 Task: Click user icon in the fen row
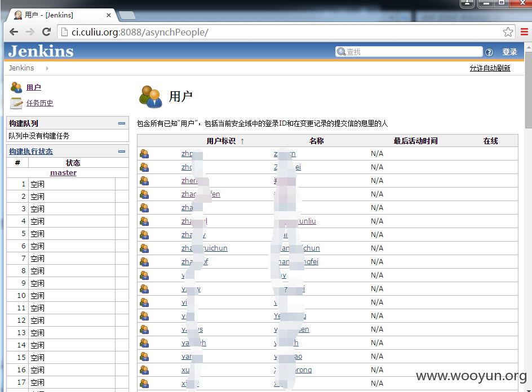[x=144, y=194]
